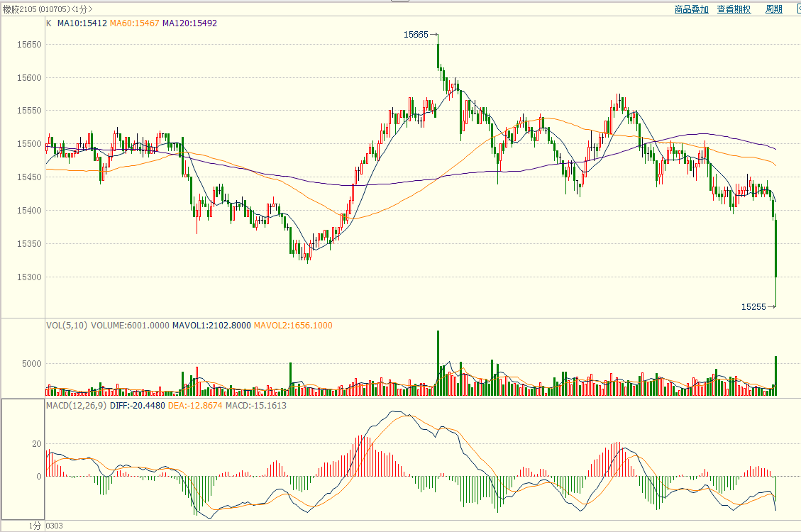Click the 15400 price axis label
Image resolution: width=801 pixels, height=532 pixels.
29,211
